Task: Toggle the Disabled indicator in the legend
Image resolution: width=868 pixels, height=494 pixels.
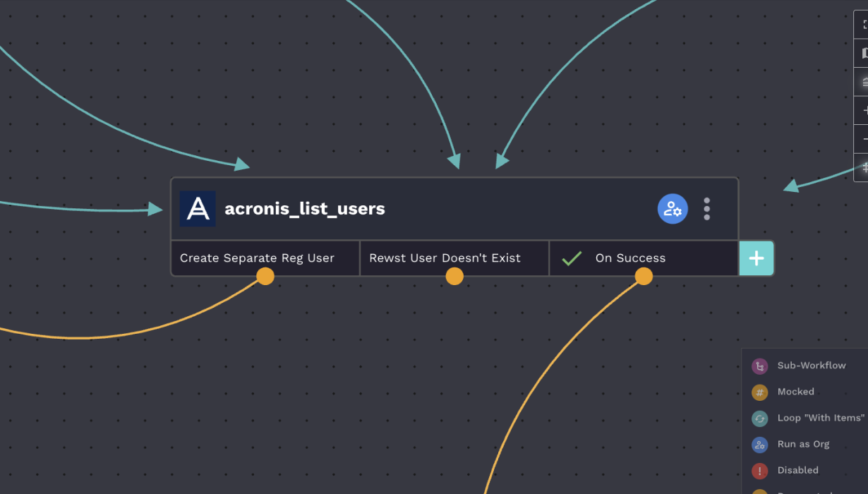Action: 759,470
